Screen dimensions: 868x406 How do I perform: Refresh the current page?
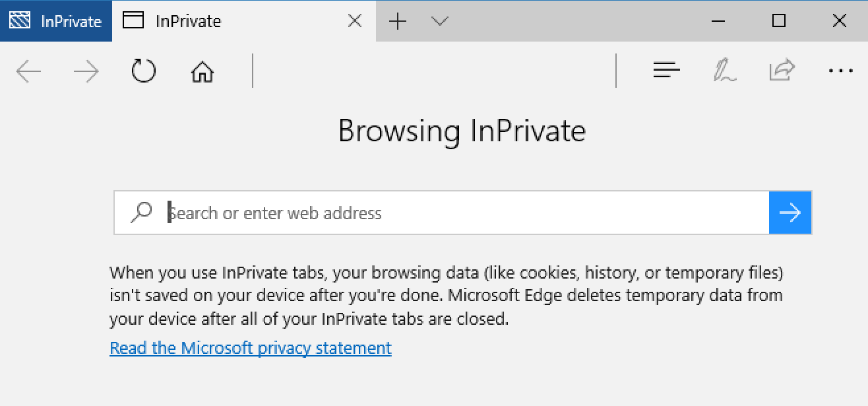click(x=143, y=71)
